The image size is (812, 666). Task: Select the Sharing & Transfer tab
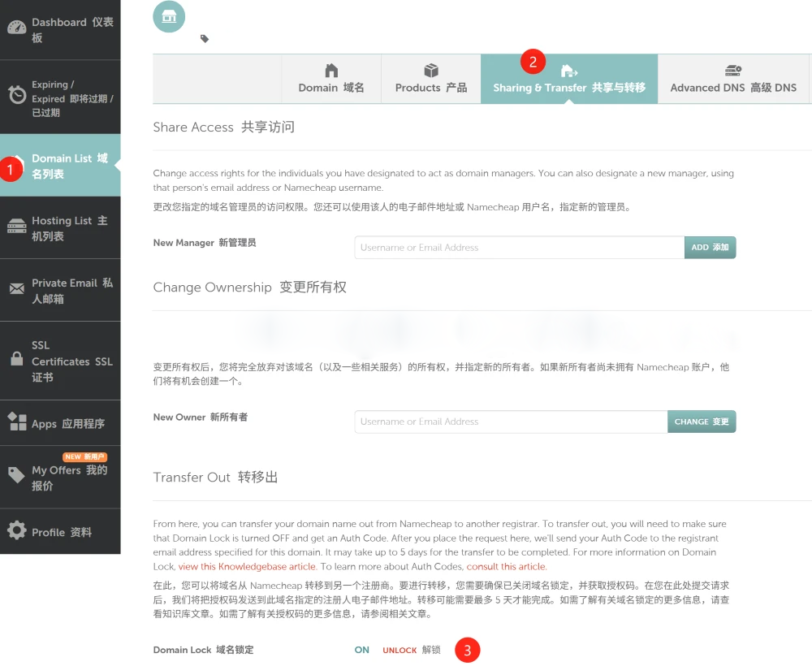click(568, 79)
